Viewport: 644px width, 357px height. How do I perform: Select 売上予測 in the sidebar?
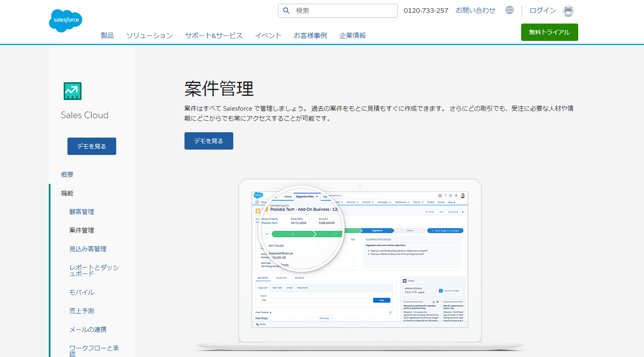point(81,311)
